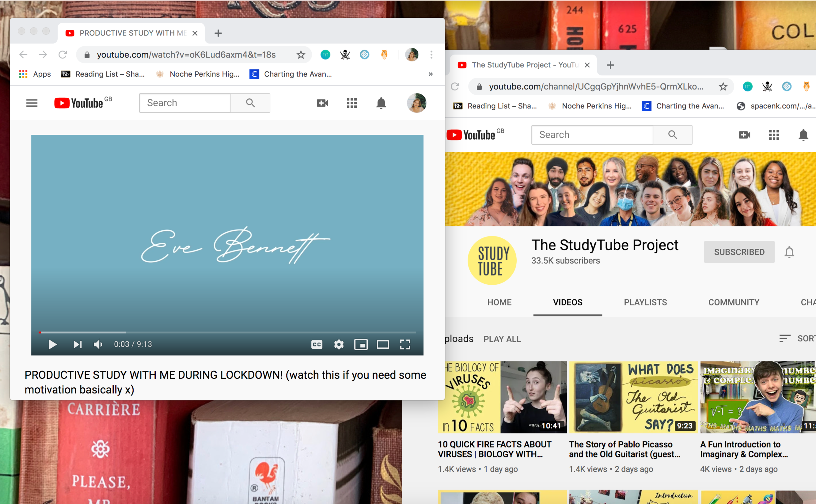This screenshot has width=816, height=504.
Task: Open notifications bell in left window
Action: [381, 103]
